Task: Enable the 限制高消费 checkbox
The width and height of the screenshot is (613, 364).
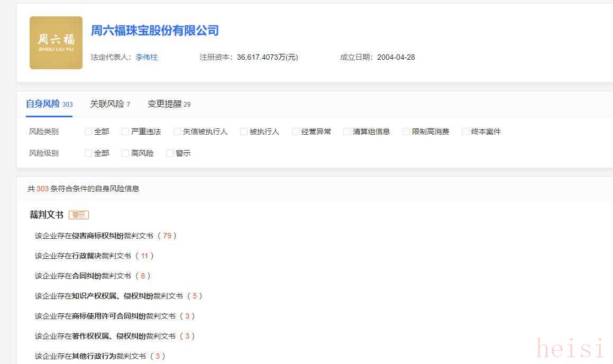Action: pyautogui.click(x=406, y=132)
